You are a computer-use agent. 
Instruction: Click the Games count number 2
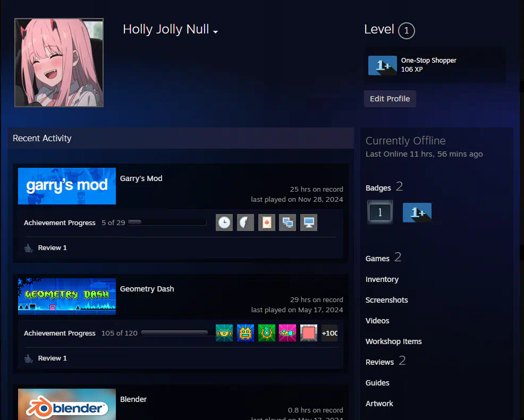tap(398, 257)
